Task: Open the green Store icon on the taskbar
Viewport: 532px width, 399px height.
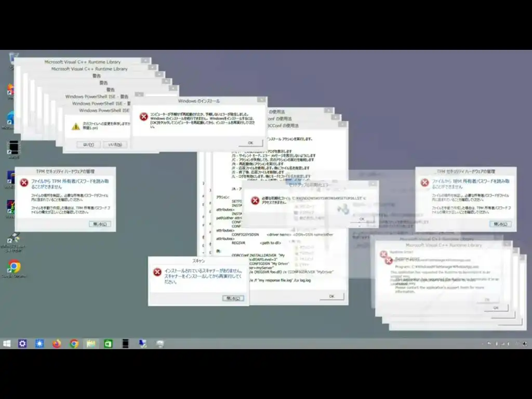Action: [108, 344]
